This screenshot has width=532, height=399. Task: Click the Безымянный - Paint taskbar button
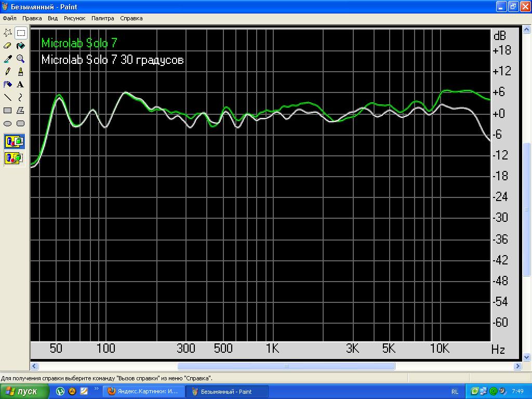click(228, 392)
